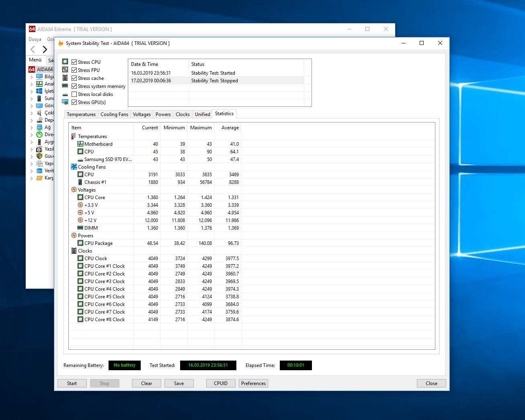Open the CPUID button
525x420 pixels.
coord(221,383)
